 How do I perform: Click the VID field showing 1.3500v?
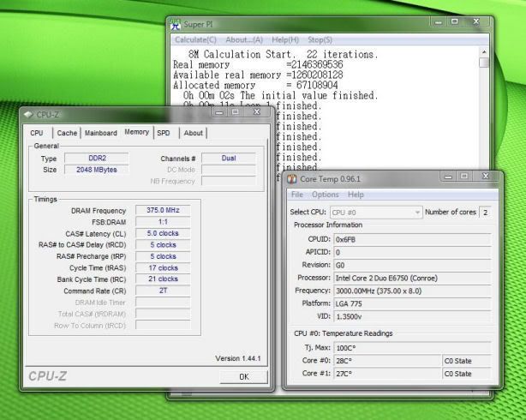click(x=412, y=316)
